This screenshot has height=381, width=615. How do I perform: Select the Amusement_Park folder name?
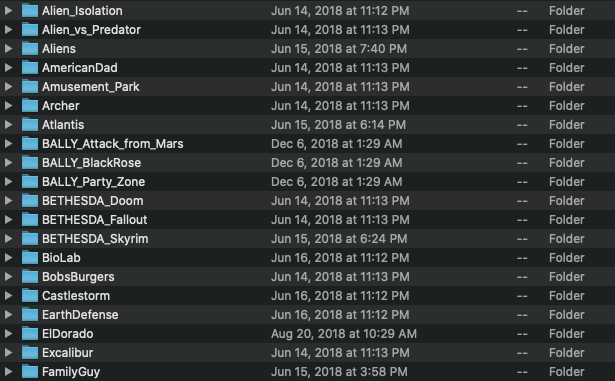coord(91,87)
